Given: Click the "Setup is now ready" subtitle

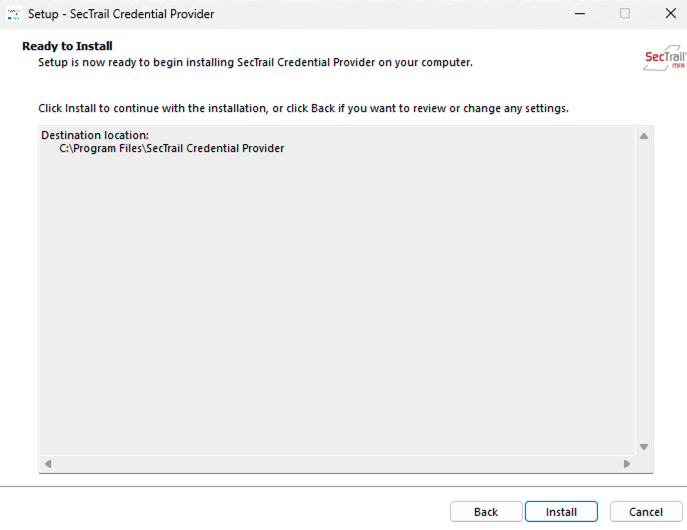Looking at the screenshot, I should pyautogui.click(x=255, y=62).
